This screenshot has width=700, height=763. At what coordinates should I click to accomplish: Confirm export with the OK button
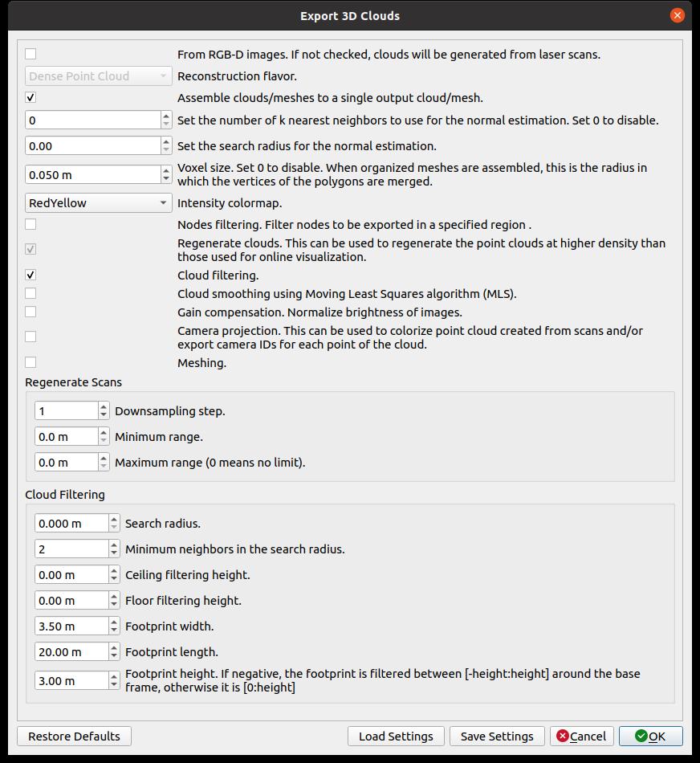(650, 736)
